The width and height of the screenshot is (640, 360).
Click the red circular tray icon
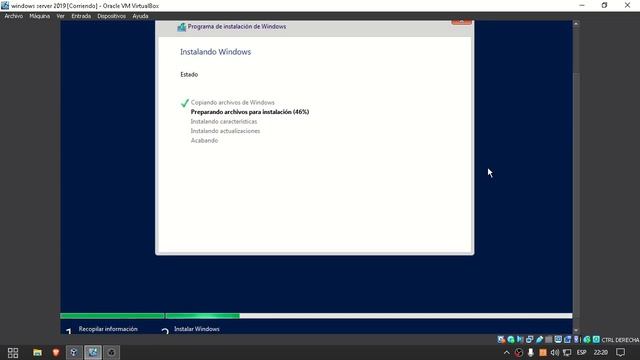[x=518, y=353]
